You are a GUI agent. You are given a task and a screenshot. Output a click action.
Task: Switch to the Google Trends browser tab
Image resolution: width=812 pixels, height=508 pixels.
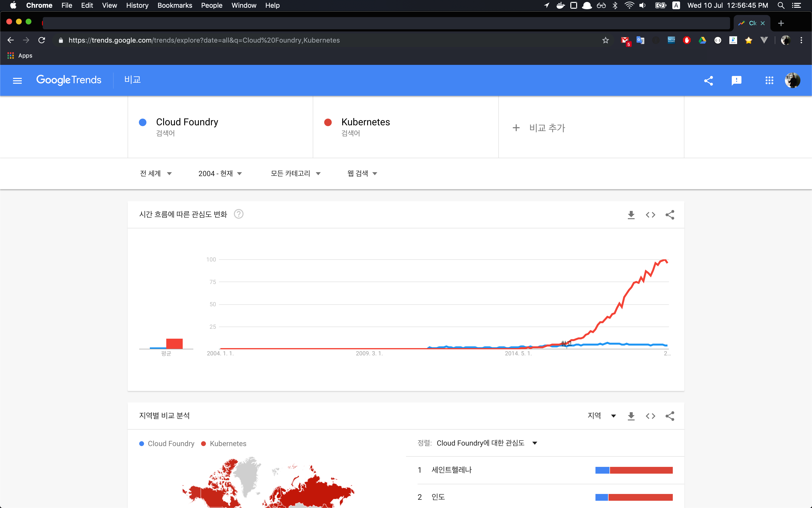[752, 23]
